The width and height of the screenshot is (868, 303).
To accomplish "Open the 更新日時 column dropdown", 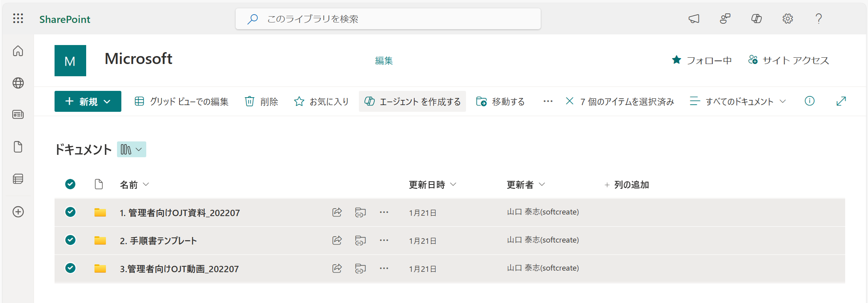I will [432, 184].
